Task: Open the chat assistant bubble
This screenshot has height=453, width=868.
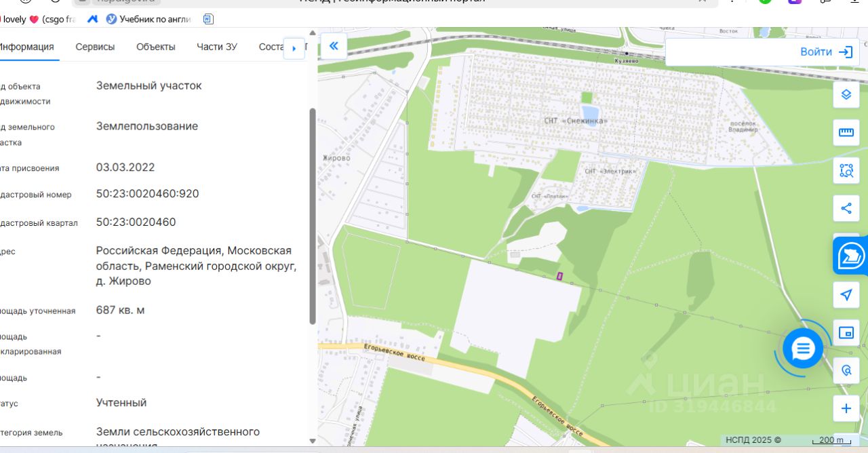Action: [x=803, y=349]
